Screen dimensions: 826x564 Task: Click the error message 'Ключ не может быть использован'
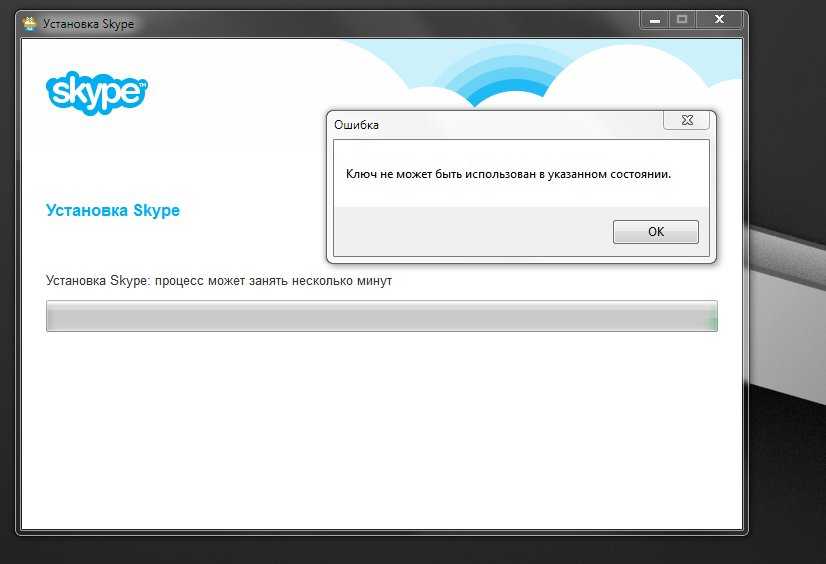[440, 174]
